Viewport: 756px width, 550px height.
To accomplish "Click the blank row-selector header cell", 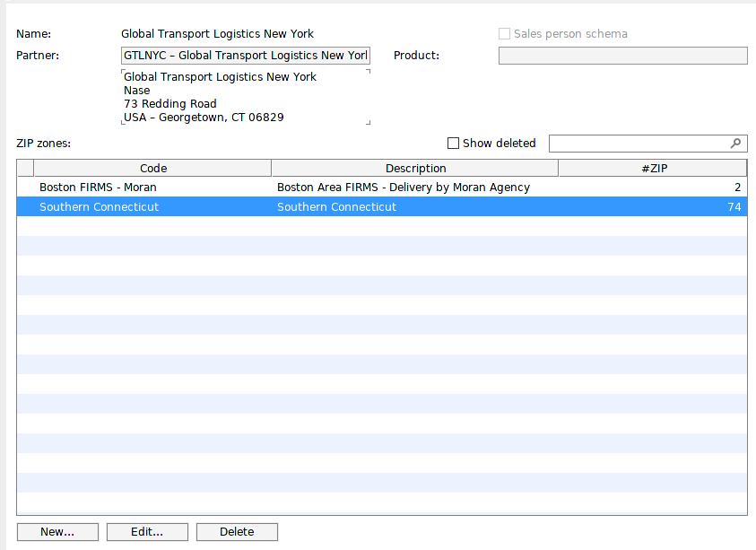I will [25, 168].
